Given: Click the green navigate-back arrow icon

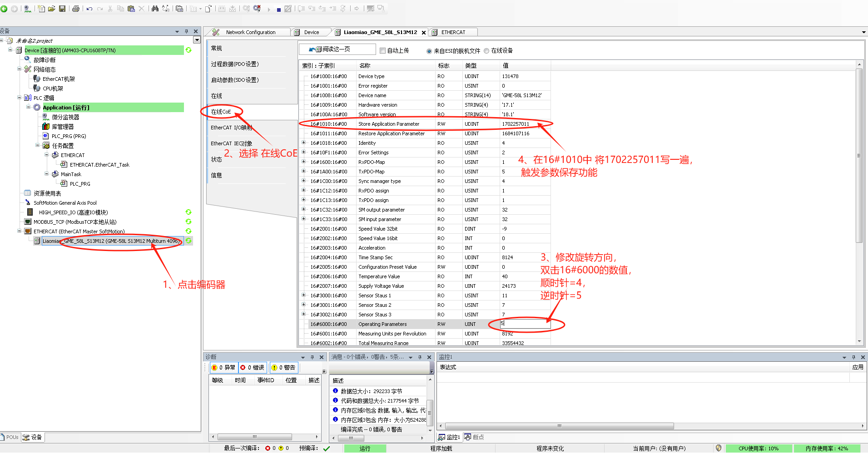Looking at the screenshot, I should coord(4,9).
